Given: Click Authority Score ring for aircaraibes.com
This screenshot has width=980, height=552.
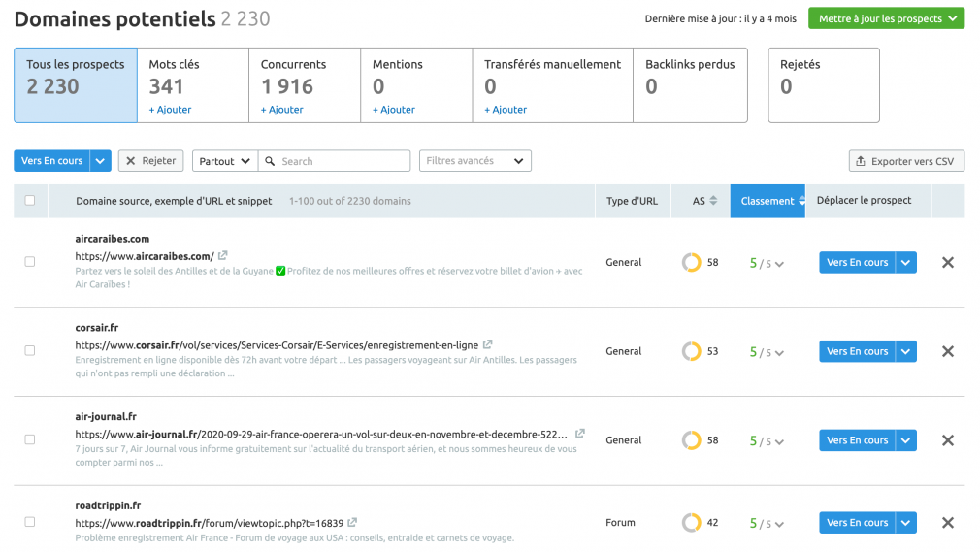Looking at the screenshot, I should (x=691, y=263).
